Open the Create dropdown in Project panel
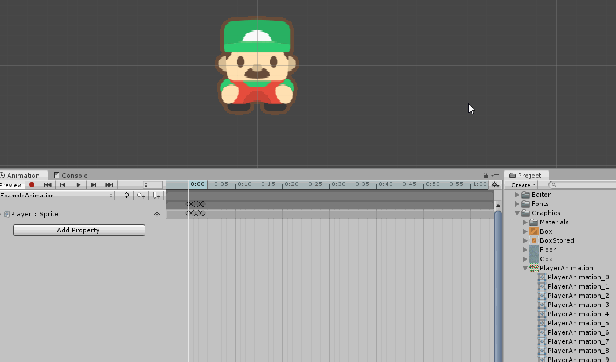This screenshot has width=616, height=362. (524, 185)
